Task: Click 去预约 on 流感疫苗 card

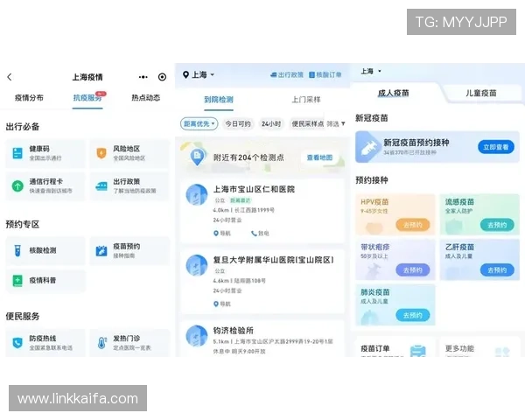Action: pos(497,225)
